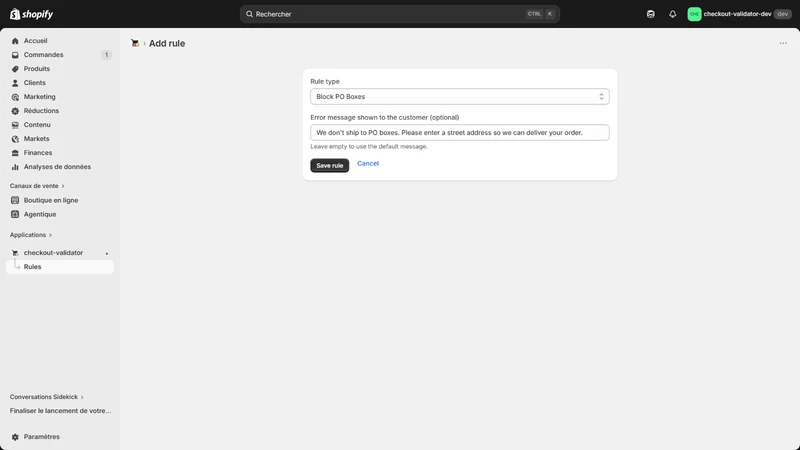800x450 pixels.
Task: Expand Conversations Sidekick
Action: pos(46,396)
